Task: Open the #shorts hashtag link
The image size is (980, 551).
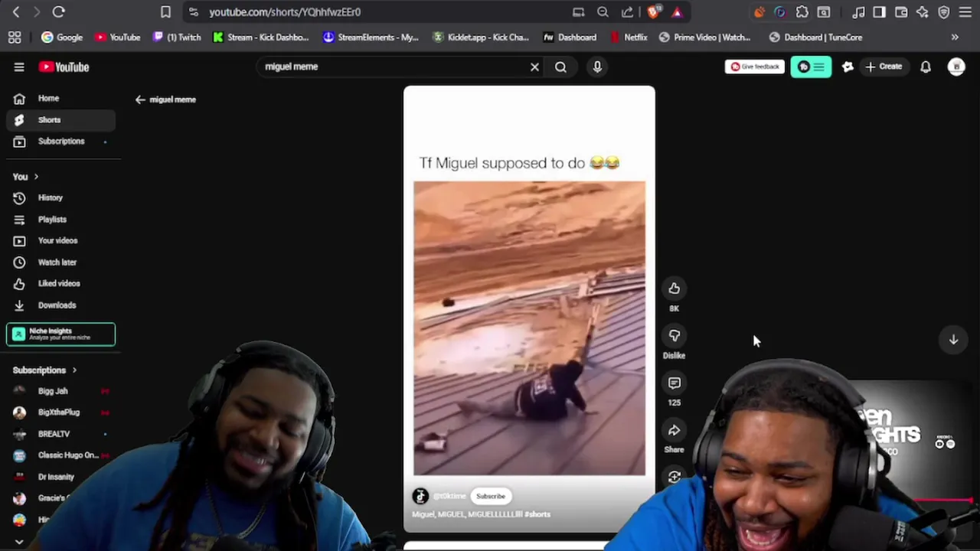Action: click(x=537, y=514)
